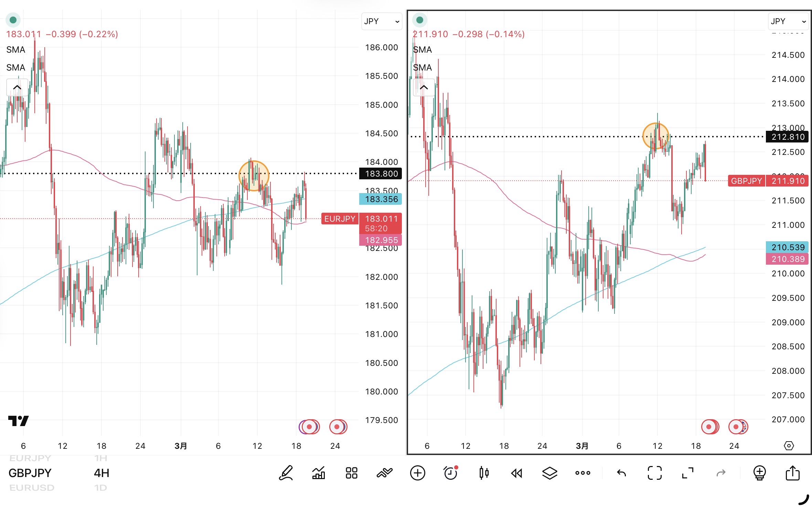The width and height of the screenshot is (812, 508).
Task: Toggle fullscreen with the expand arrows icon
Action: click(x=687, y=473)
